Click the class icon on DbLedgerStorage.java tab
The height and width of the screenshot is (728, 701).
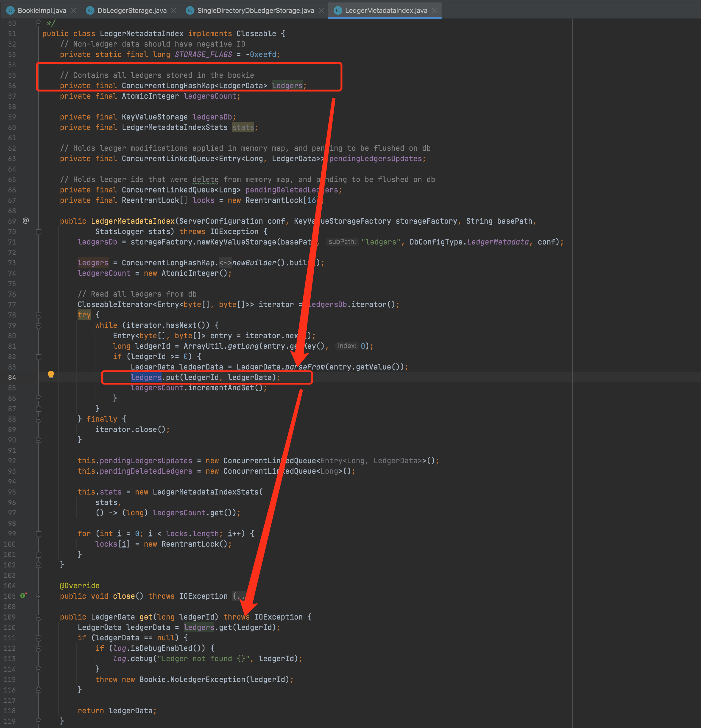coord(90,10)
